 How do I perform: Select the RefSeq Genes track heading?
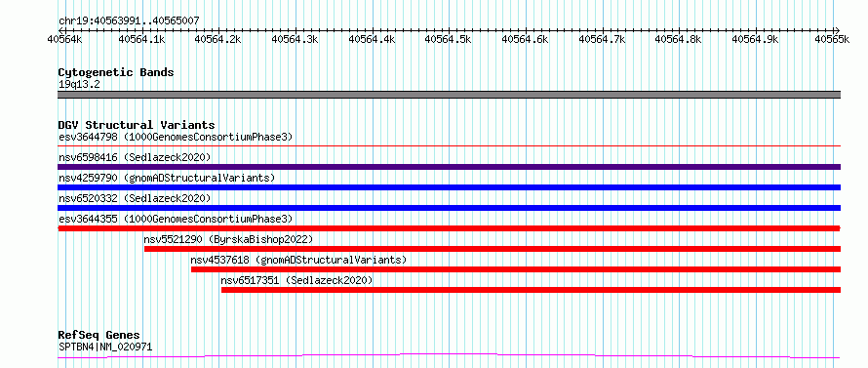tap(99, 336)
